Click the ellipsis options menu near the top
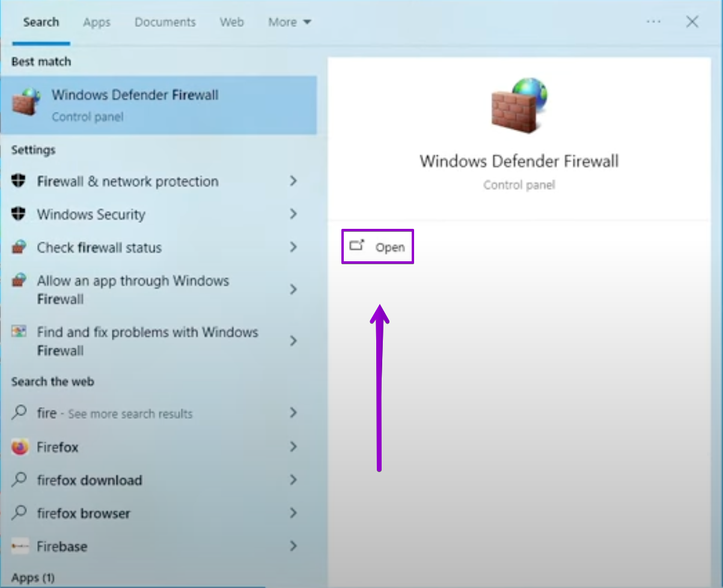The height and width of the screenshot is (588, 723). pyautogui.click(x=654, y=22)
